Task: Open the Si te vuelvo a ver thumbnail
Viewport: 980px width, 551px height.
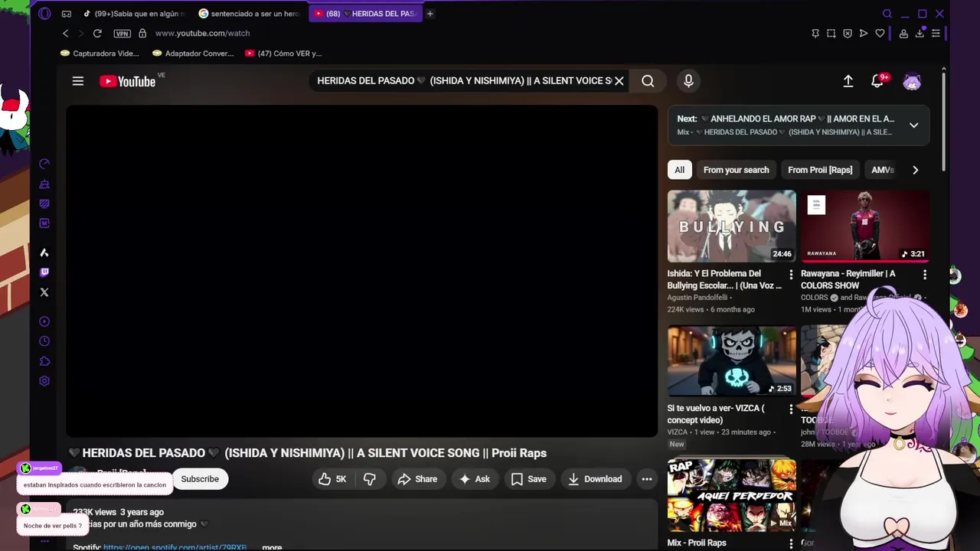Action: 731,361
